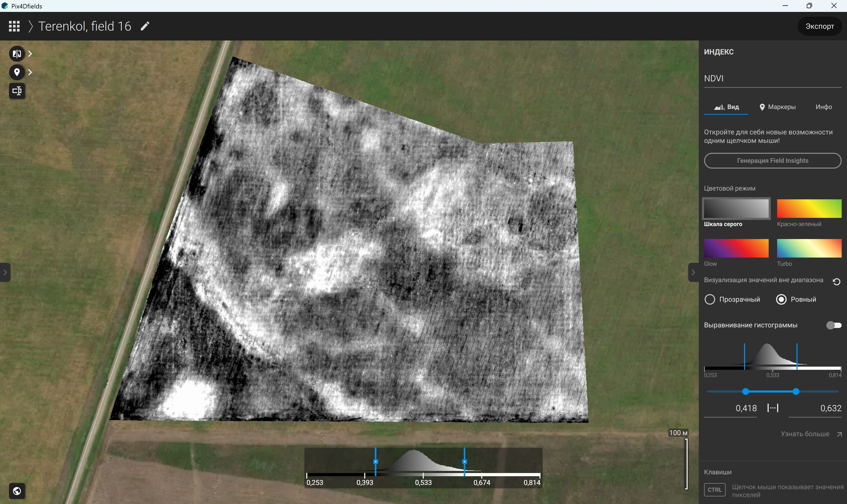The width and height of the screenshot is (847, 504).
Task: Click the 100 м scale label
Action: pyautogui.click(x=678, y=433)
